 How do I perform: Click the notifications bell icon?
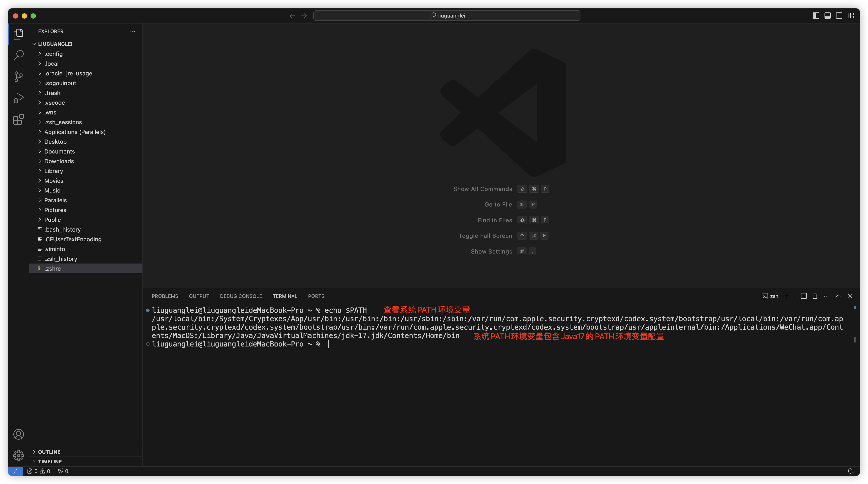(850, 471)
